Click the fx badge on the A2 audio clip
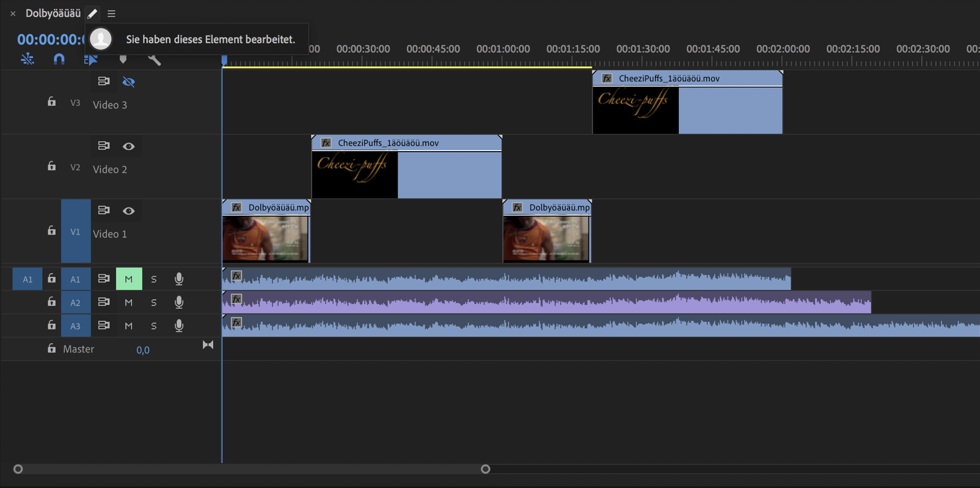 pos(236,299)
